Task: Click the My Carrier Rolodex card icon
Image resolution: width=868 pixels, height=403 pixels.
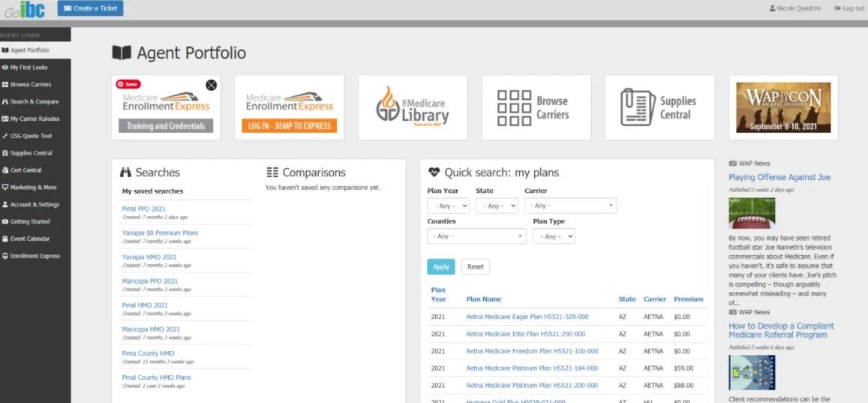Action: 5,119
